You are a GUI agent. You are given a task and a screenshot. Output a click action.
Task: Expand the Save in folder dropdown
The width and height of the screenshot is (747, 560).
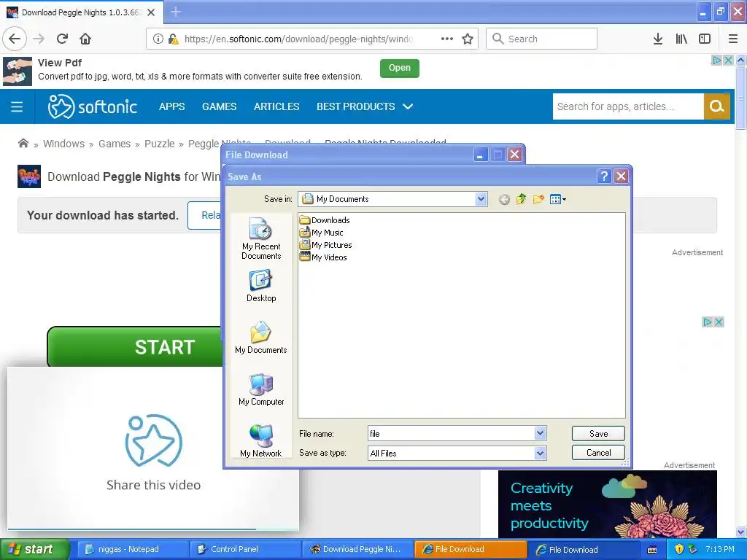pyautogui.click(x=481, y=199)
